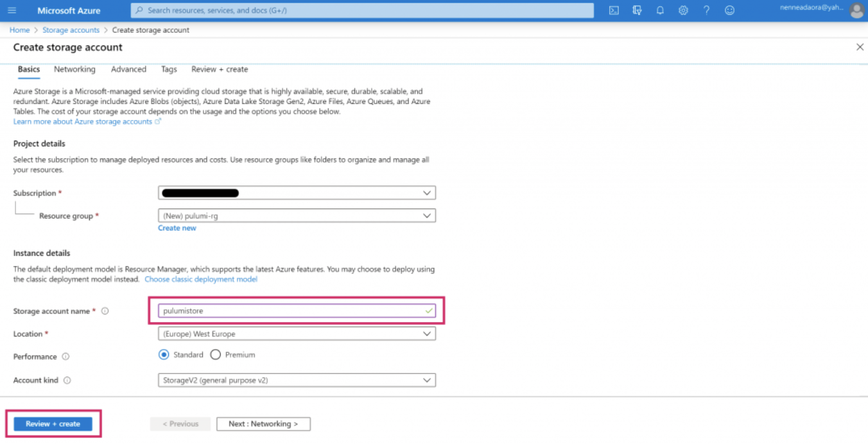Create new resource group link
This screenshot has height=444, width=868.
177,228
